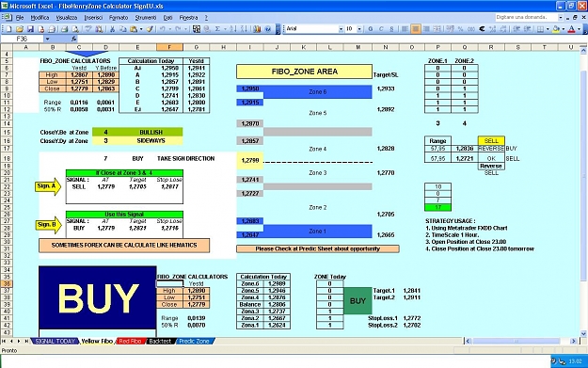
Task: Apply the yellow fill color
Action: pos(556,29)
